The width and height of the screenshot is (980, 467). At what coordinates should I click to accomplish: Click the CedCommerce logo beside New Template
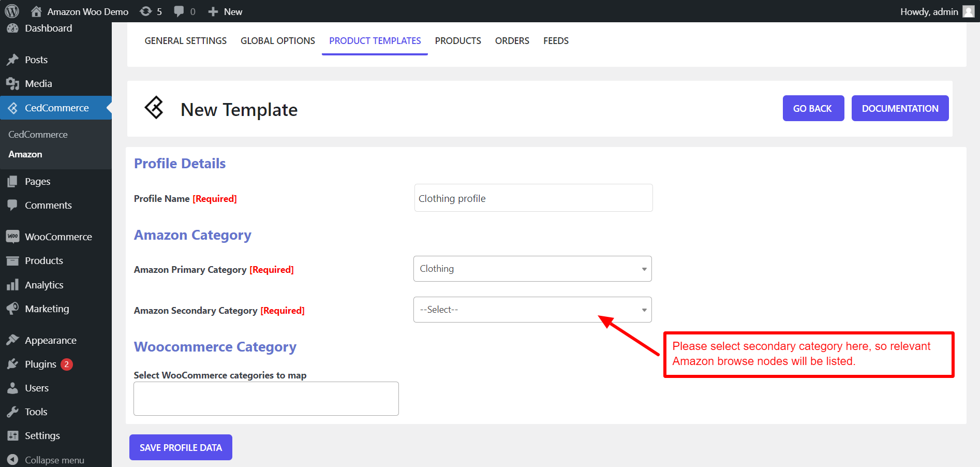(154, 108)
